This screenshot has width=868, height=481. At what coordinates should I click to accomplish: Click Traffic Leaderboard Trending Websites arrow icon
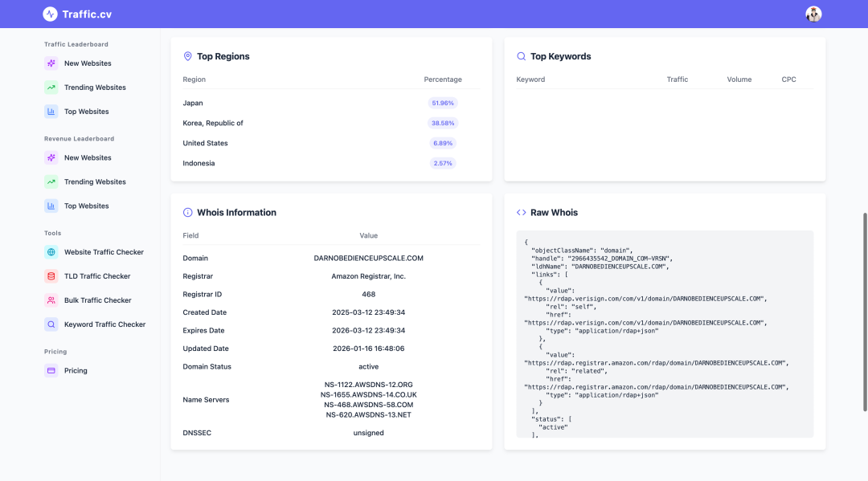(51, 88)
